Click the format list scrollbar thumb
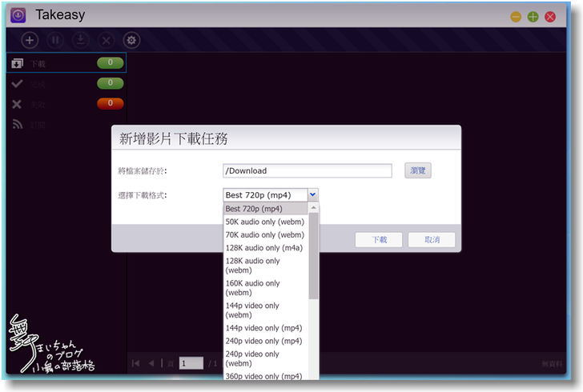 (x=313, y=256)
